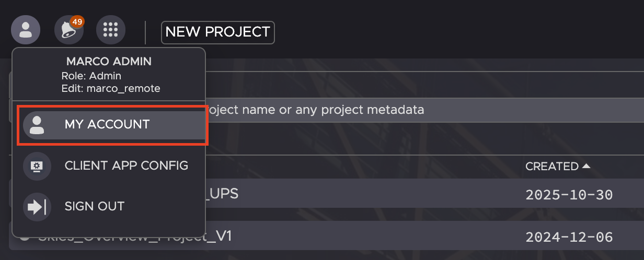The image size is (644, 260).
Task: Click the monitor-gear icon for Client App Config
Action: [37, 166]
